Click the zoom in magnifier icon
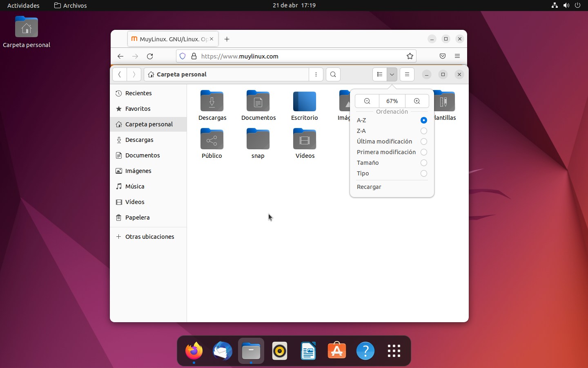 pyautogui.click(x=417, y=101)
